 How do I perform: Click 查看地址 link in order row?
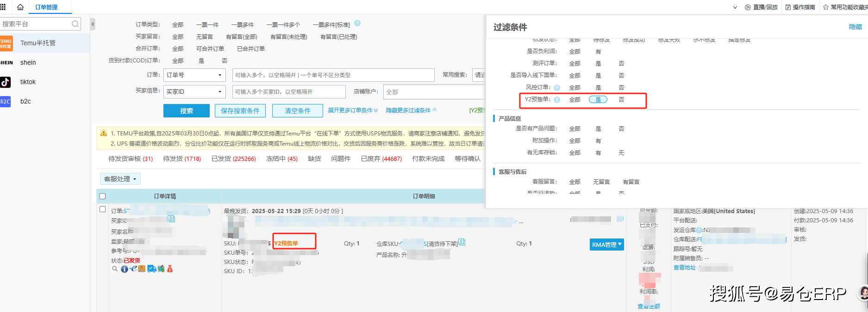point(685,268)
